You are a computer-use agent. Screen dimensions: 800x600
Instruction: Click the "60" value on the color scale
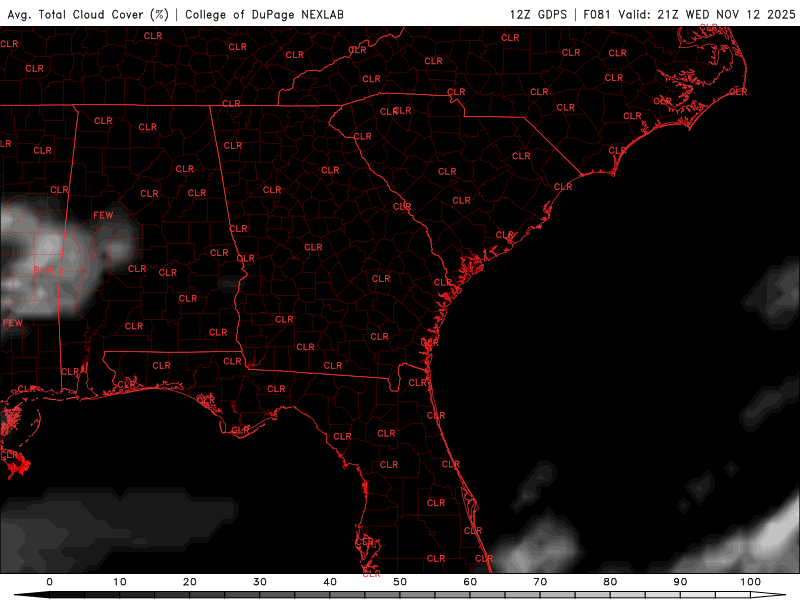pyautogui.click(x=470, y=582)
